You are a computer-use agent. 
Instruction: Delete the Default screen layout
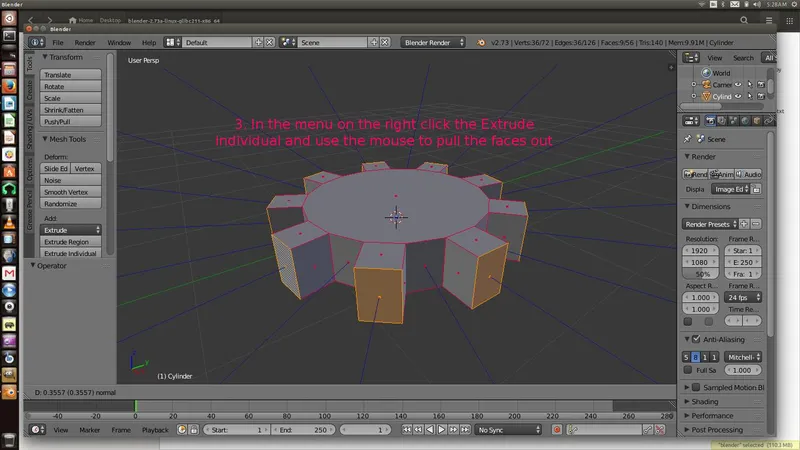pyautogui.click(x=270, y=43)
